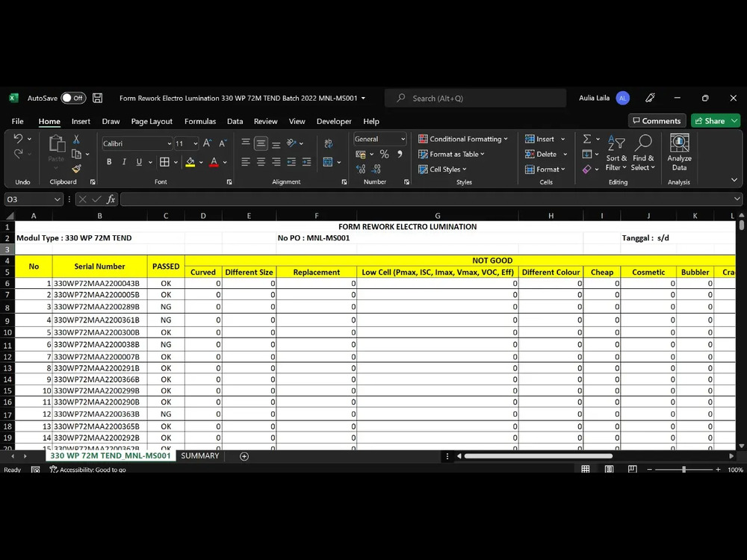Viewport: 747px width, 560px height.
Task: Apply bold formatting from the ribbon
Action: click(x=108, y=162)
